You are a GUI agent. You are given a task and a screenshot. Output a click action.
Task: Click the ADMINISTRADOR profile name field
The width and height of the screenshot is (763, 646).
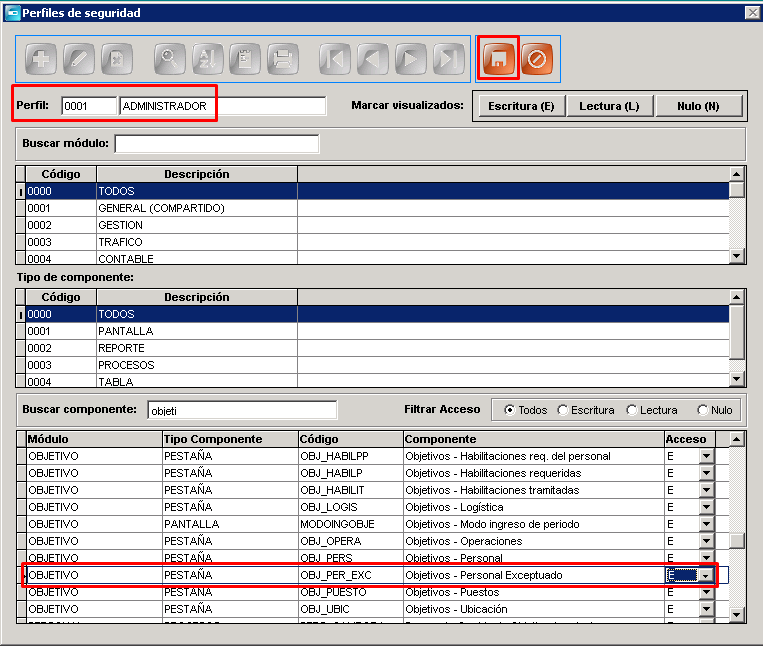pyautogui.click(x=223, y=106)
